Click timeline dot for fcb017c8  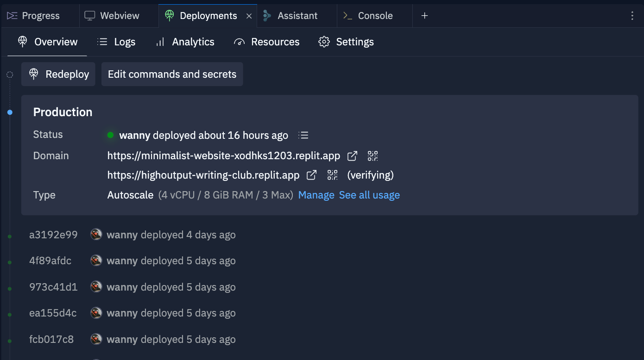point(10,341)
